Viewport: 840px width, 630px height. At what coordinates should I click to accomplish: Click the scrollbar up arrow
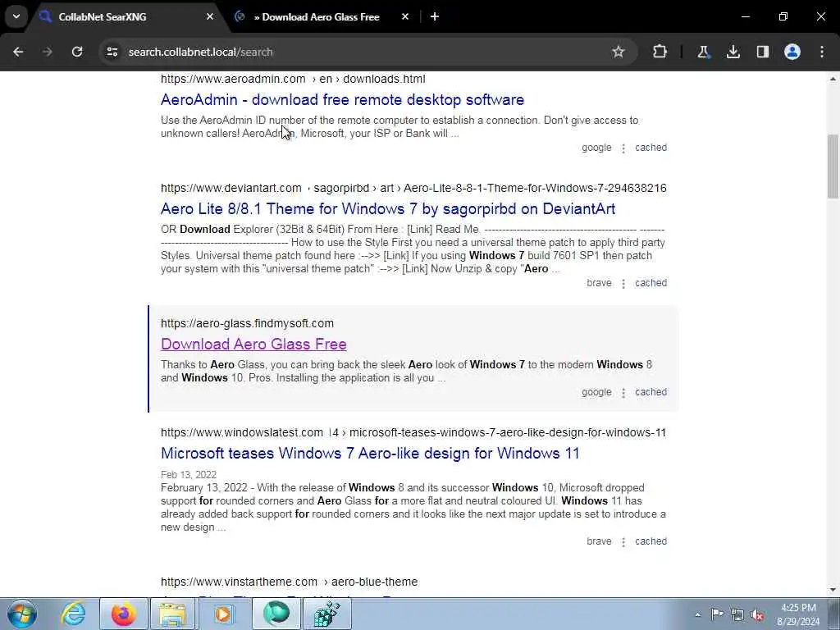tap(833, 80)
